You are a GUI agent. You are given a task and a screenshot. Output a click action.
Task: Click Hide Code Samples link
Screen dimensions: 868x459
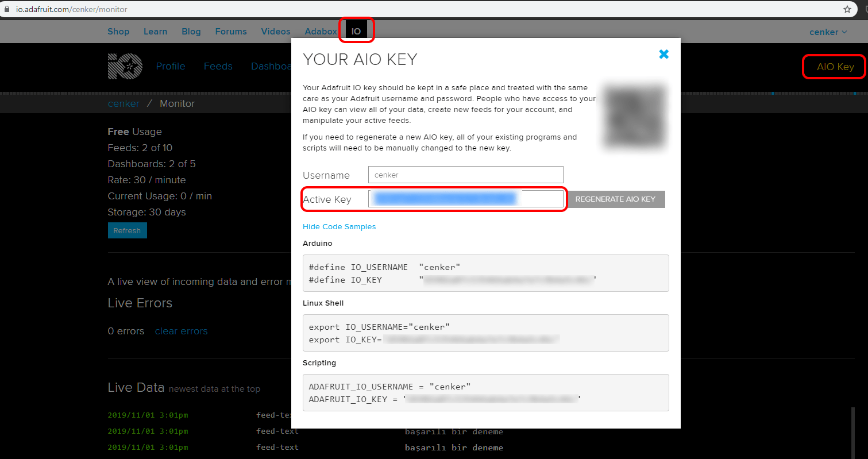pyautogui.click(x=339, y=226)
